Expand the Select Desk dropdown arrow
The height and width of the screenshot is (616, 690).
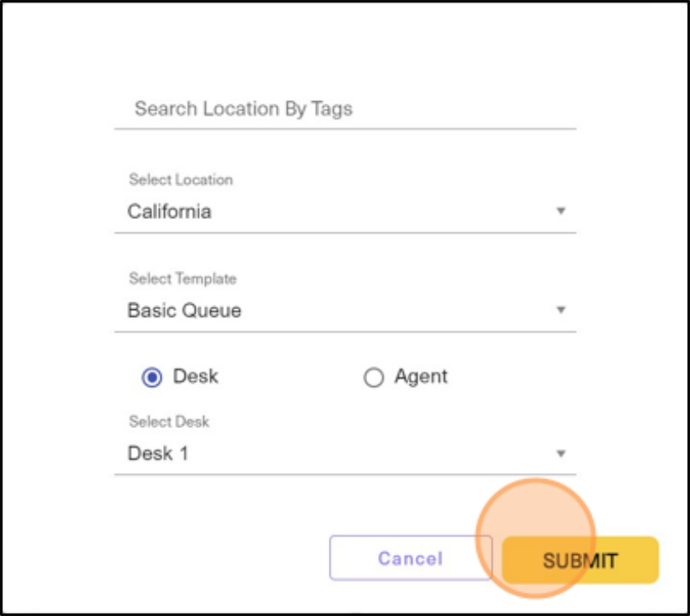coord(560,453)
